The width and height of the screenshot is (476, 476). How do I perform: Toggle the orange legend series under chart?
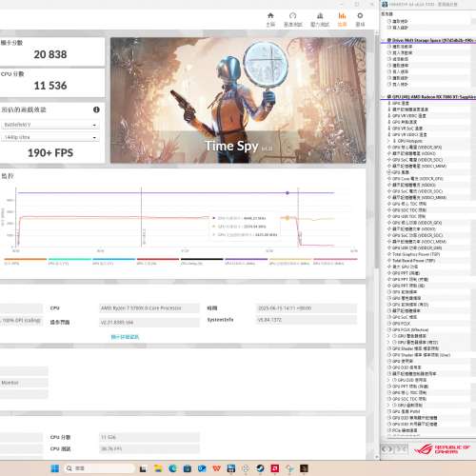tap(25, 262)
